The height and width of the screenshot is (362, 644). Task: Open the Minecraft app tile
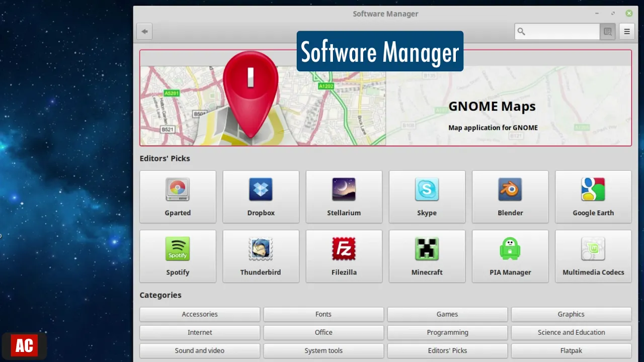427,256
